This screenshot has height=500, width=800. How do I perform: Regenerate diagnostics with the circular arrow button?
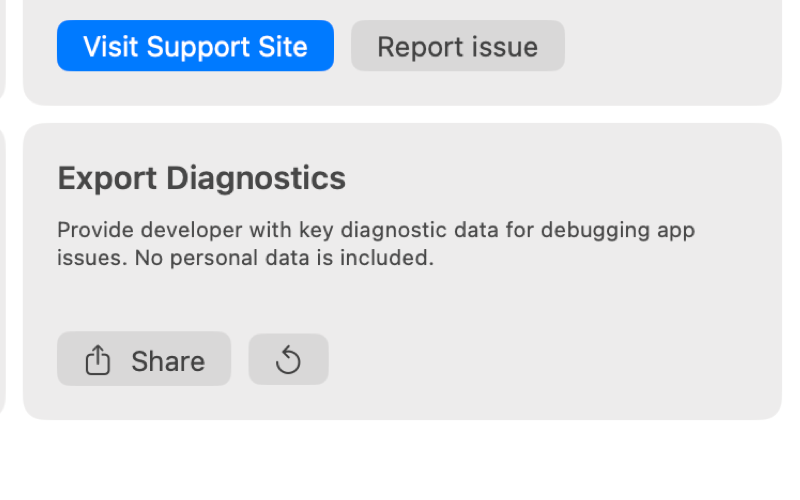(x=288, y=359)
